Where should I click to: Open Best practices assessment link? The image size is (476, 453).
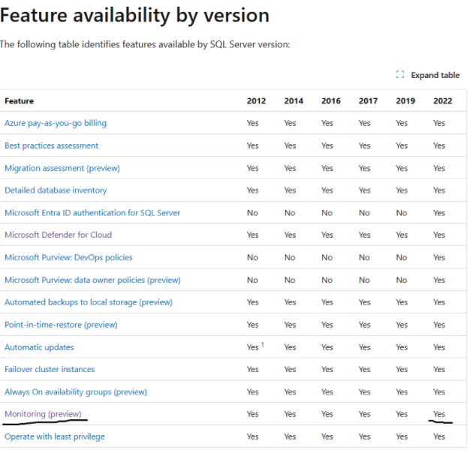coord(51,145)
